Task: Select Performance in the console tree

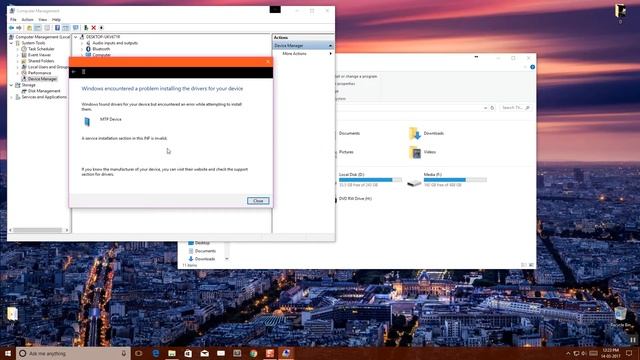Action: point(40,73)
